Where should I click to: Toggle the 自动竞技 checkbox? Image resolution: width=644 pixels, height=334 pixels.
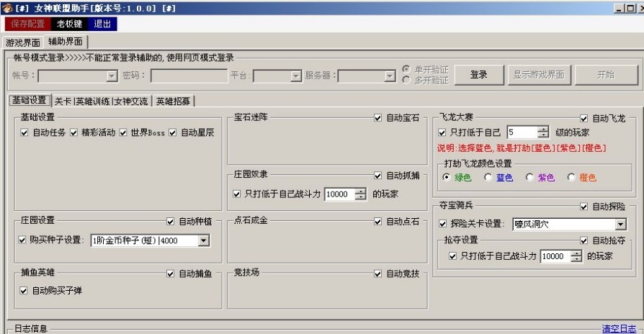378,274
